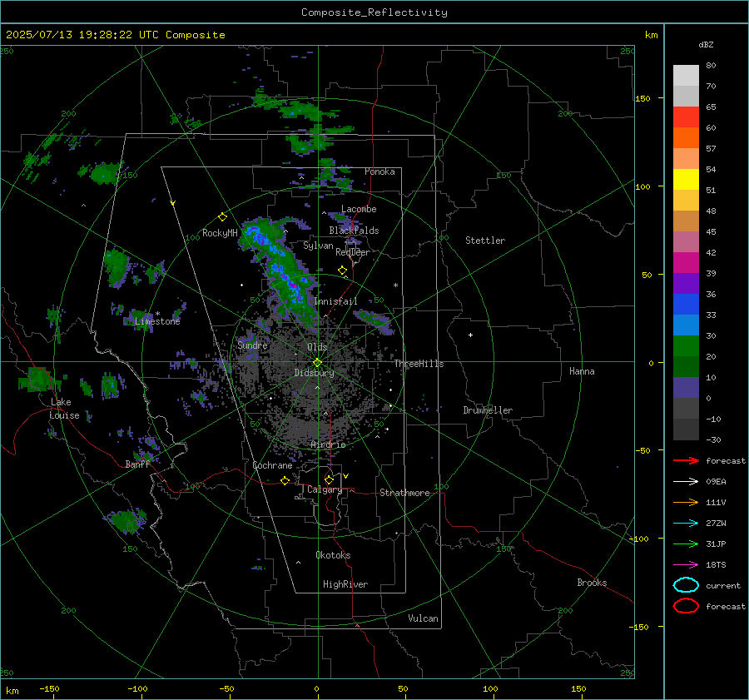The width and height of the screenshot is (749, 700).
Task: Click the orange 57-60 dBZ legend swatch
Action: coord(686,138)
